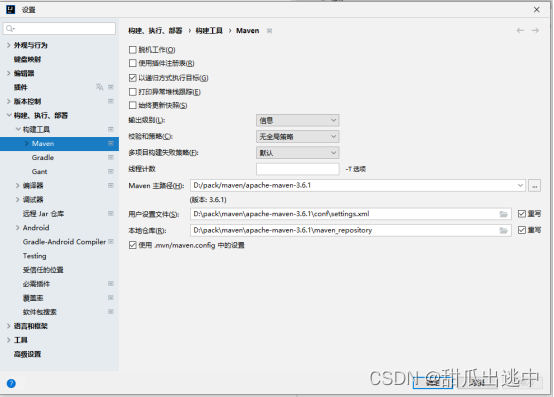
Task: Click 构建、执行、部署 in the breadcrumb
Action: tap(155, 31)
